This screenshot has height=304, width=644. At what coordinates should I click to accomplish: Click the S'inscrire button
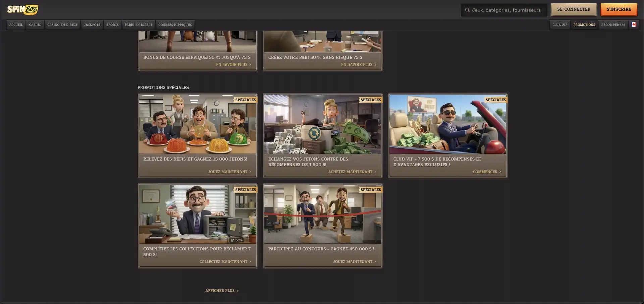[619, 9]
